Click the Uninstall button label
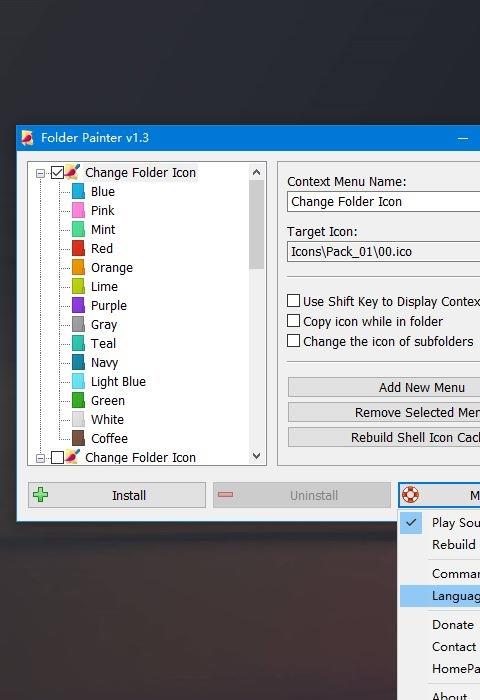Image resolution: width=480 pixels, height=700 pixels. point(314,495)
